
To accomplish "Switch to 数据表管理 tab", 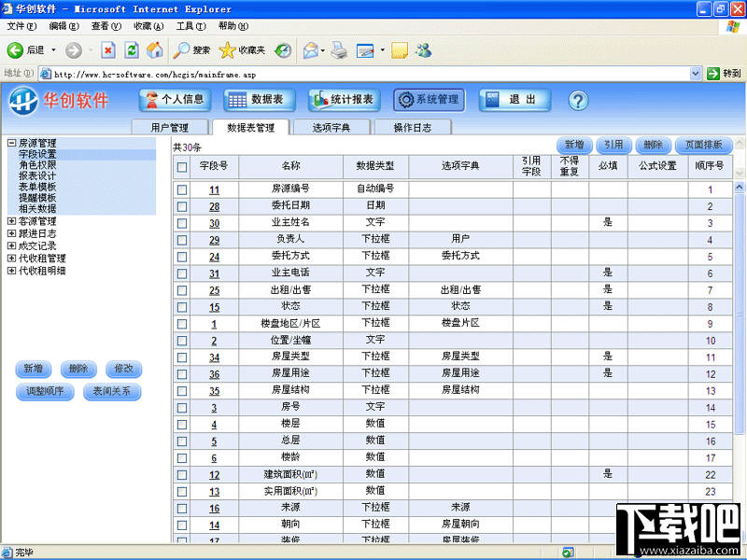I will 250,127.
